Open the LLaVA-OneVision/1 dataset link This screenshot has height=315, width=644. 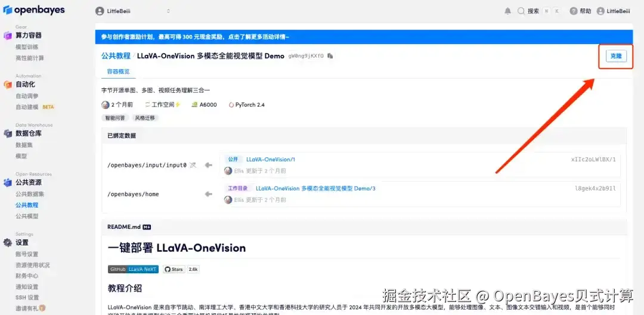coord(271,160)
